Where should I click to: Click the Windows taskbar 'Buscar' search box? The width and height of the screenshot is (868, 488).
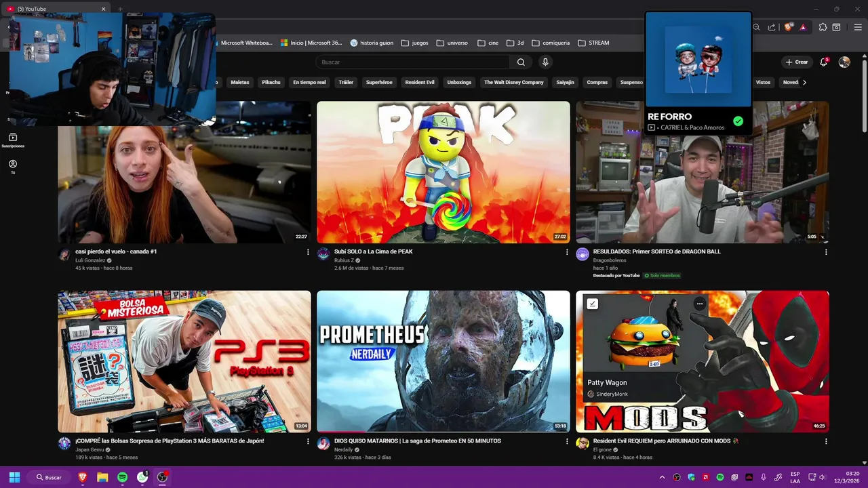pyautogui.click(x=49, y=477)
